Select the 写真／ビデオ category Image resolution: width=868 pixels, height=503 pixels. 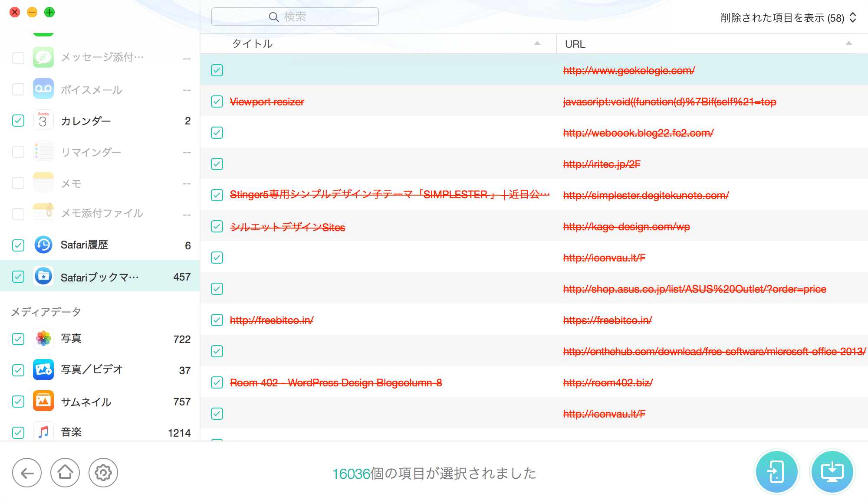tap(100, 370)
